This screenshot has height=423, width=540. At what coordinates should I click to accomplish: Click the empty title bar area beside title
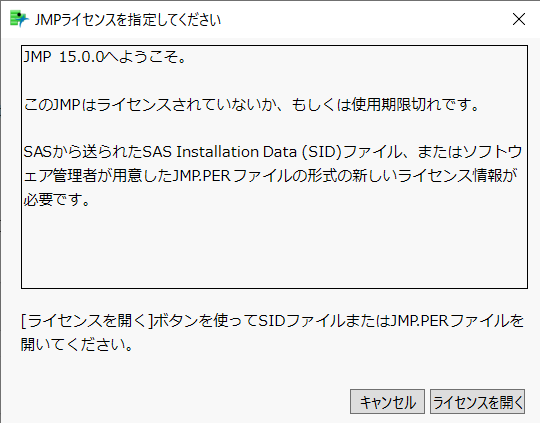click(365, 19)
